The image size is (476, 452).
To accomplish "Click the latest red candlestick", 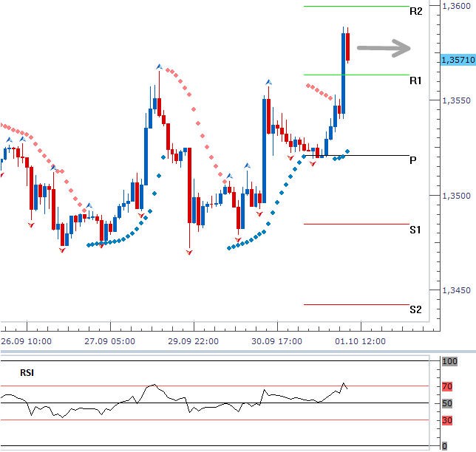I will (x=347, y=47).
